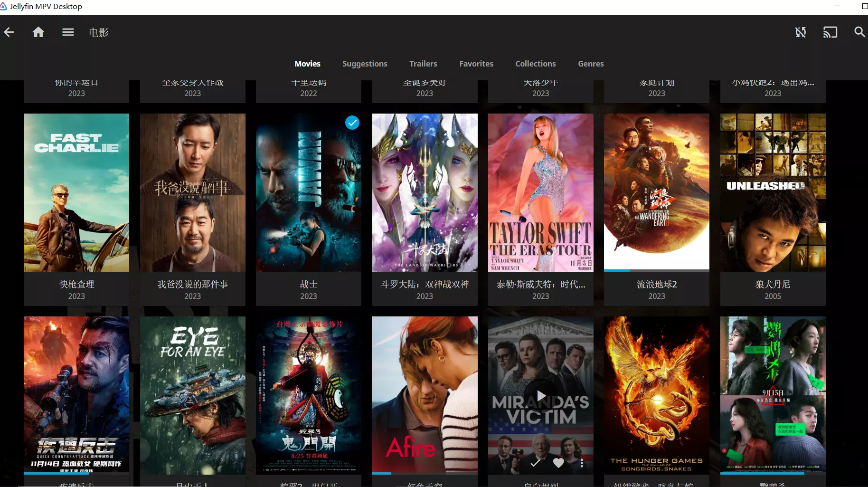
Task: Open The Wandering Earth 2 poster
Action: (x=657, y=192)
